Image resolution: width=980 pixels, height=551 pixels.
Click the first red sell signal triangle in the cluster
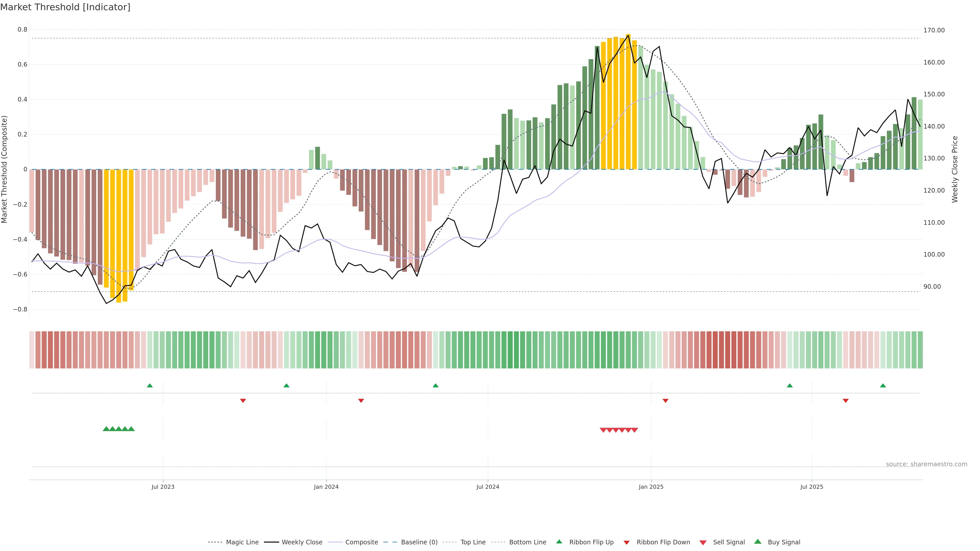point(603,430)
